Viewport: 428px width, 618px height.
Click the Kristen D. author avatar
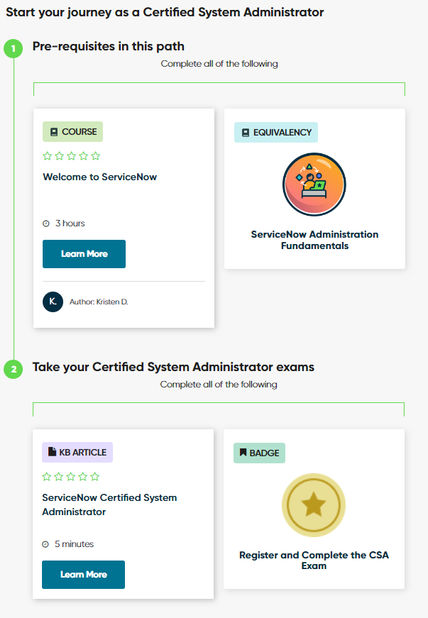click(53, 302)
